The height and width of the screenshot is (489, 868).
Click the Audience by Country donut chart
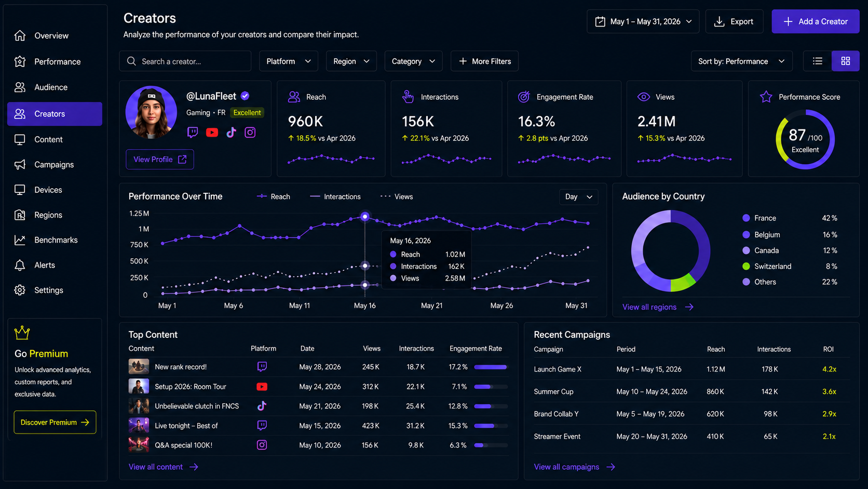(671, 251)
